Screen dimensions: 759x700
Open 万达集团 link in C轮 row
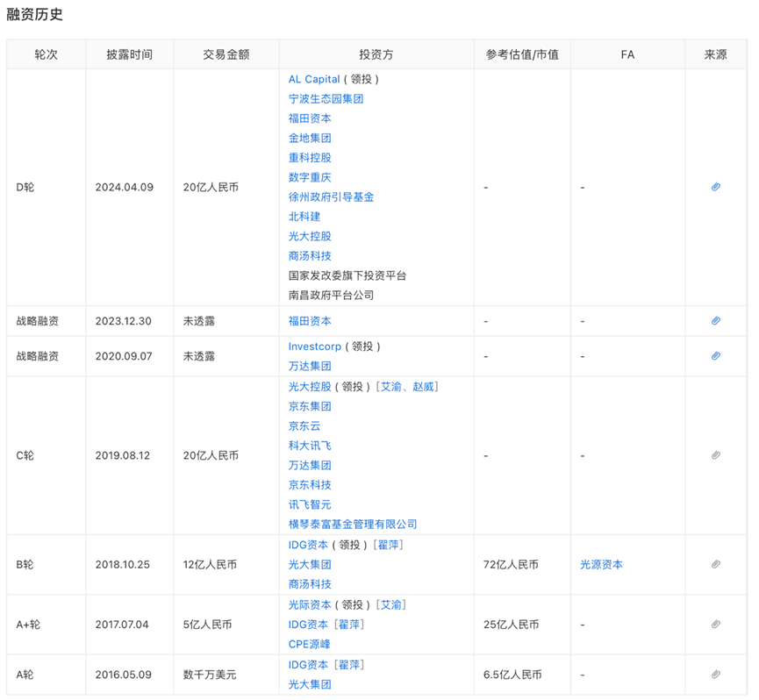tap(310, 466)
